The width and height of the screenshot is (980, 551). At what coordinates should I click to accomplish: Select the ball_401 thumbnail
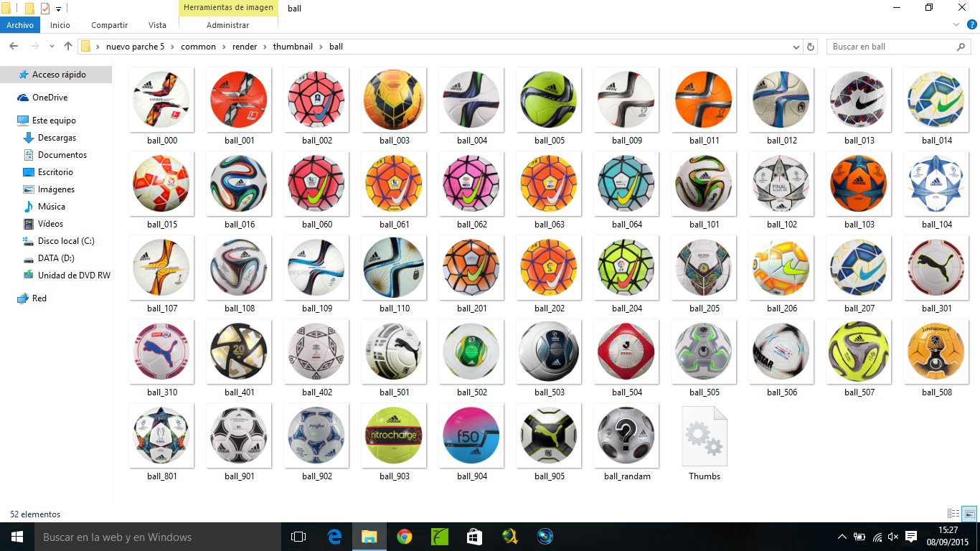[x=240, y=352]
